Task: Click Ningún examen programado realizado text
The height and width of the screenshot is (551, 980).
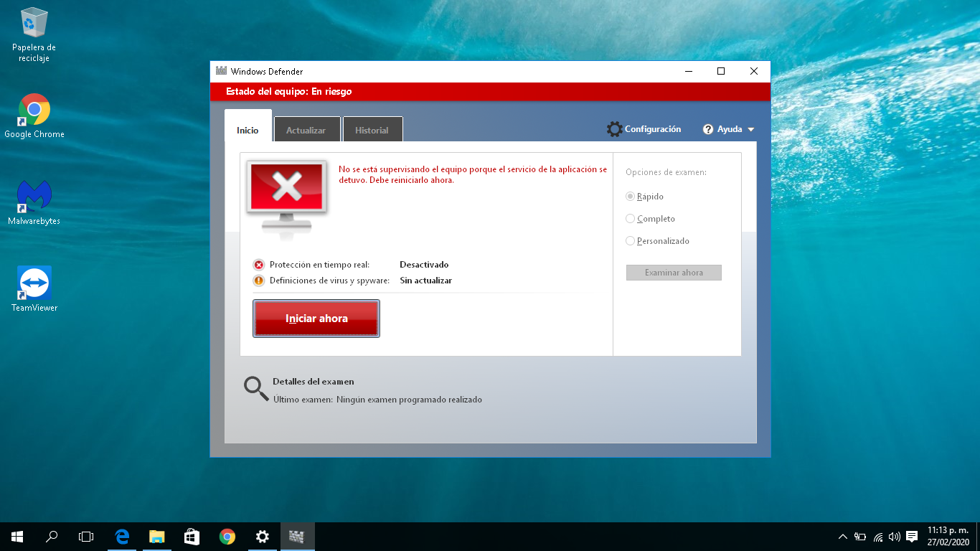Action: (410, 400)
